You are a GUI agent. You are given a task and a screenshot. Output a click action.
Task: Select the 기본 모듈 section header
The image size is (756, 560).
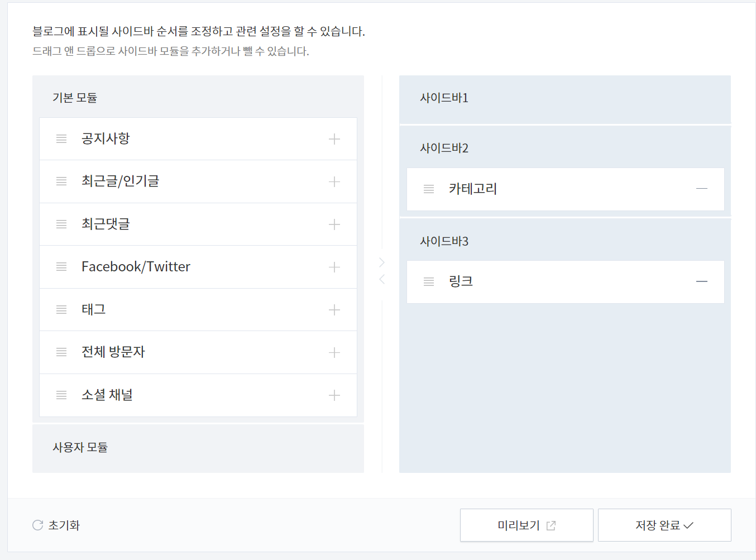point(75,97)
